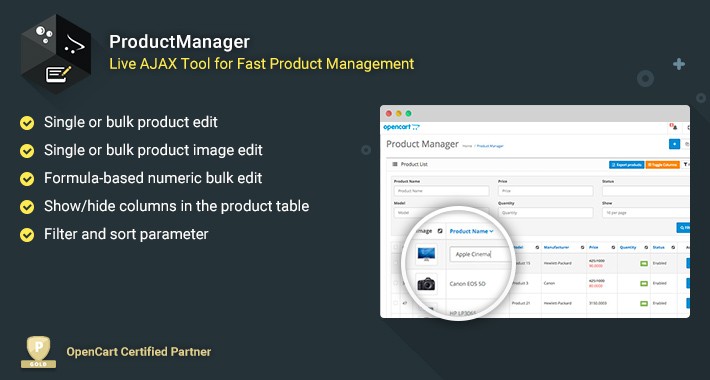Viewport: 710px width, 380px height.
Task: Follow the Home breadcrumb link
Action: [x=467, y=146]
